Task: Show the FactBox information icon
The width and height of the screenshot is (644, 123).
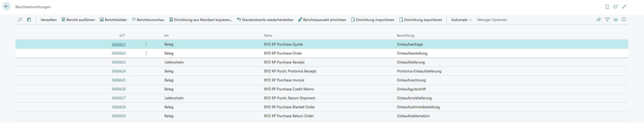Action: click(624, 20)
